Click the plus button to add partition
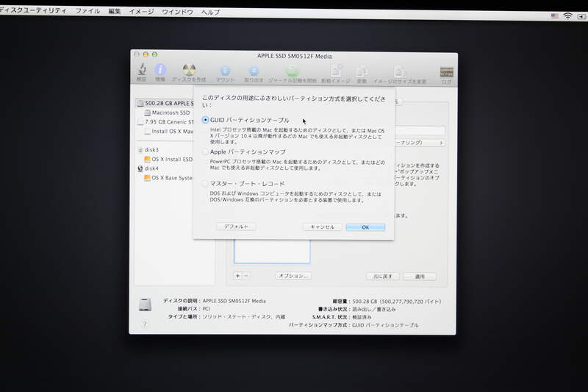The image size is (588, 392). pyautogui.click(x=237, y=275)
